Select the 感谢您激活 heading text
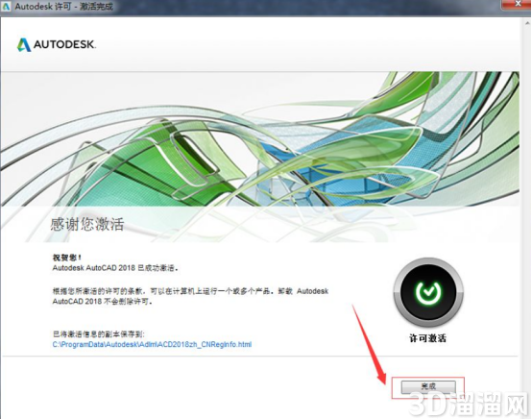The height and width of the screenshot is (419, 532). point(87,224)
